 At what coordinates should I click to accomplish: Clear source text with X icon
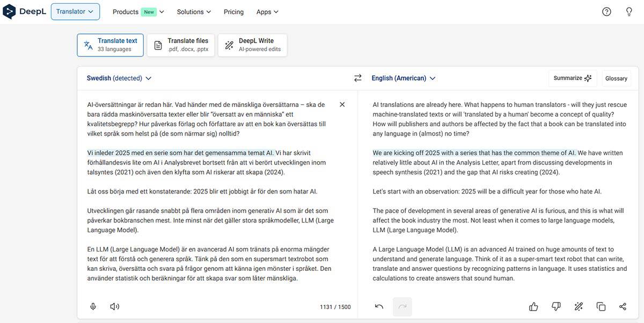tap(342, 104)
